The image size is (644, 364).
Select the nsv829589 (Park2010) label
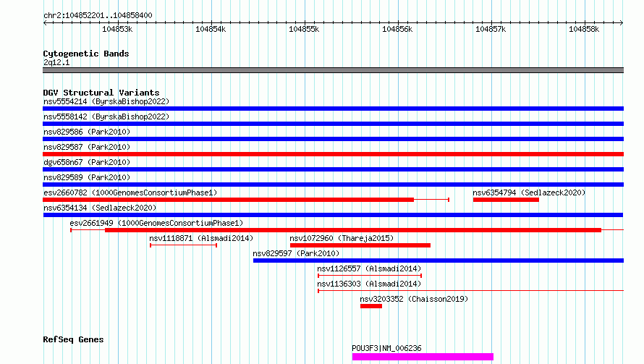pos(87,177)
